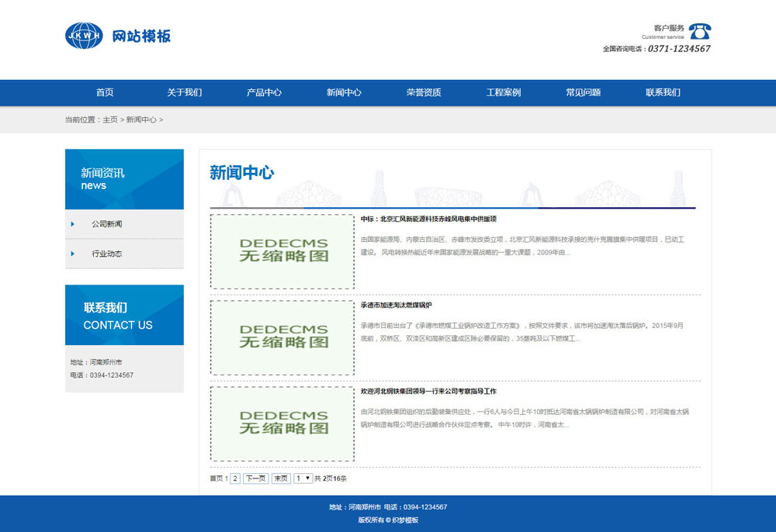Screen dimensions: 776x532
Task: Open the 中标：北京汇风新能源 news headline
Action: [x=429, y=219]
